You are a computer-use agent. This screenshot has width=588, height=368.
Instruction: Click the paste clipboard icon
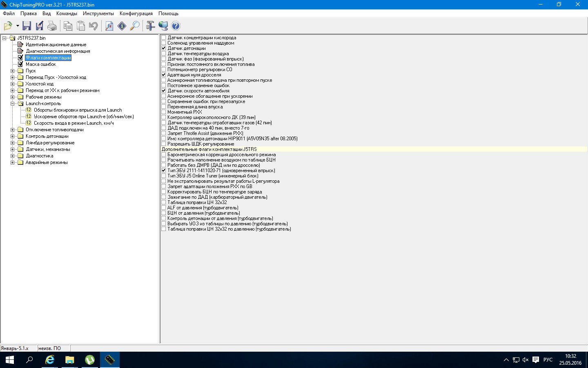point(81,26)
